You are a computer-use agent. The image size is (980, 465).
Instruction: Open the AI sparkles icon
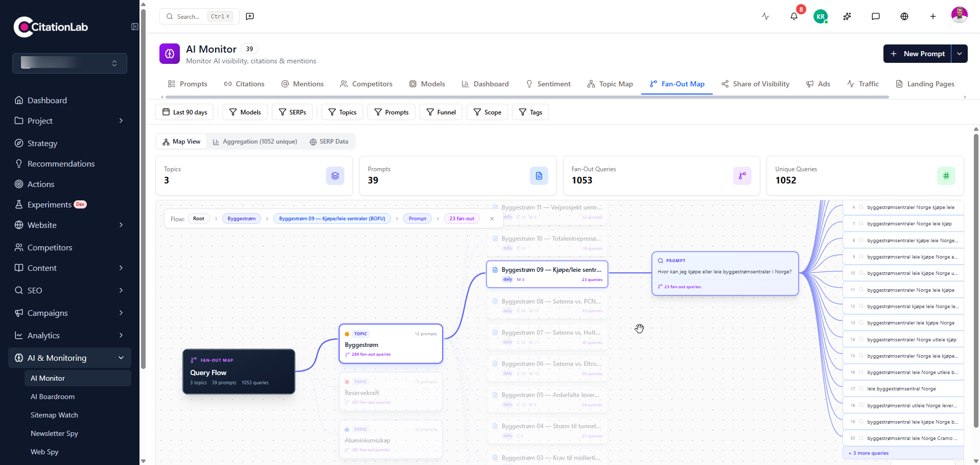point(847,16)
